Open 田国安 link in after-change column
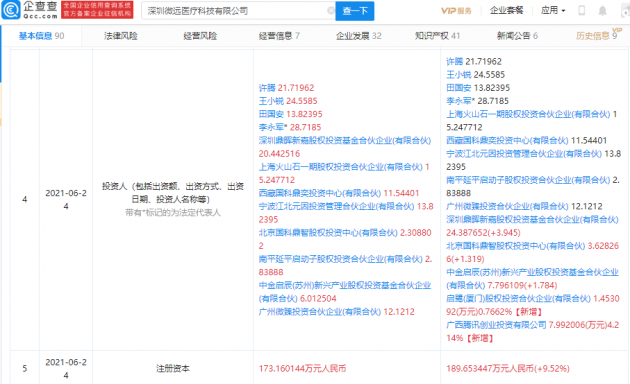This screenshot has width=630, height=384. point(459,88)
